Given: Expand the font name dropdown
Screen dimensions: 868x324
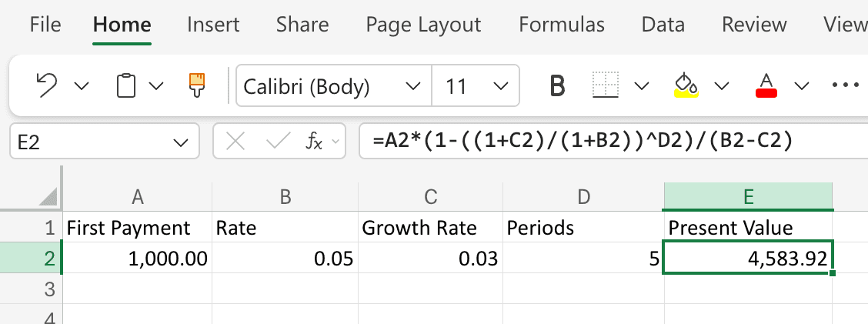Looking at the screenshot, I should 412,85.
